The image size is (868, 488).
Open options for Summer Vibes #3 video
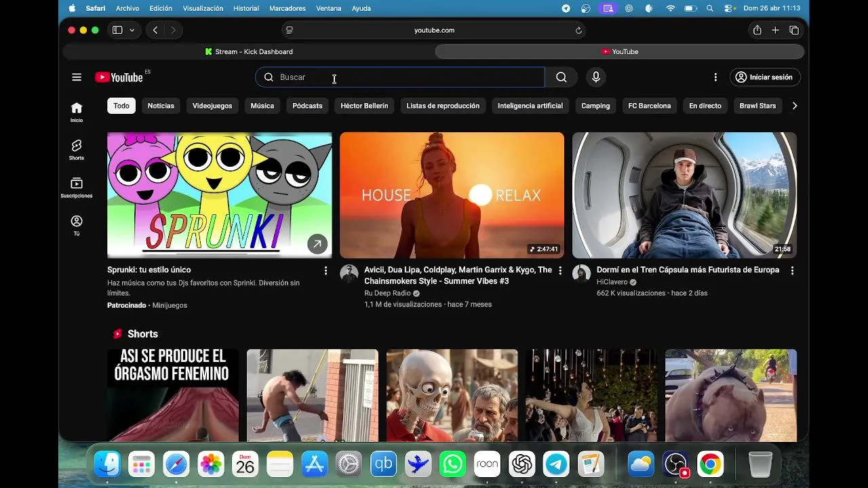(x=560, y=270)
